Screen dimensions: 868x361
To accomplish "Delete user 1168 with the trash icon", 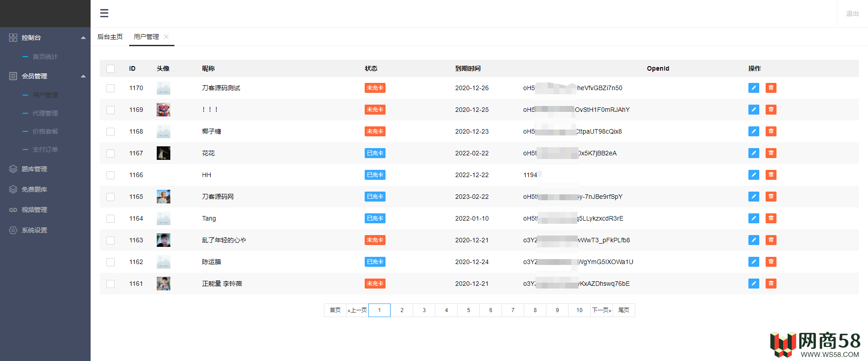I will 771,131.
